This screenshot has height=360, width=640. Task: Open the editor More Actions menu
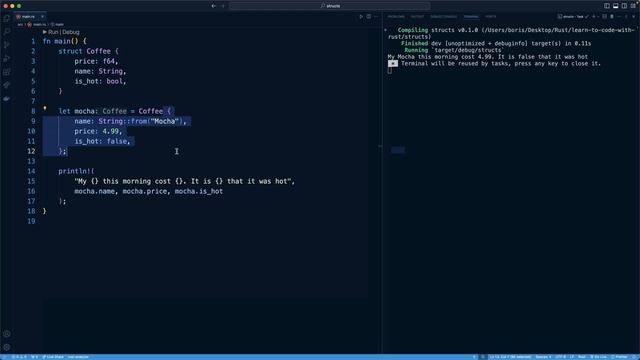pyautogui.click(x=376, y=17)
